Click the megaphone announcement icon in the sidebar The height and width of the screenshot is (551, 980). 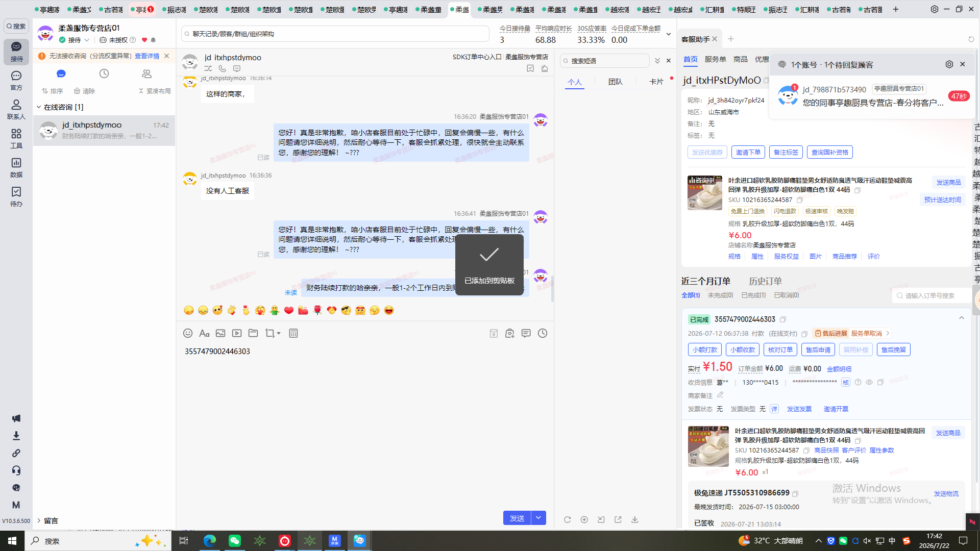16,418
